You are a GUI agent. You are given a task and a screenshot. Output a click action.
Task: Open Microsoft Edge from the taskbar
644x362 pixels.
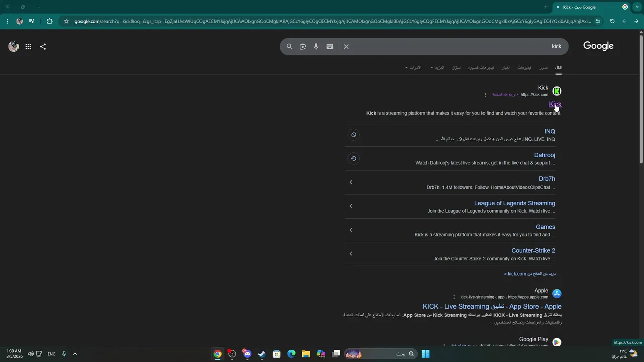pyautogui.click(x=291, y=354)
